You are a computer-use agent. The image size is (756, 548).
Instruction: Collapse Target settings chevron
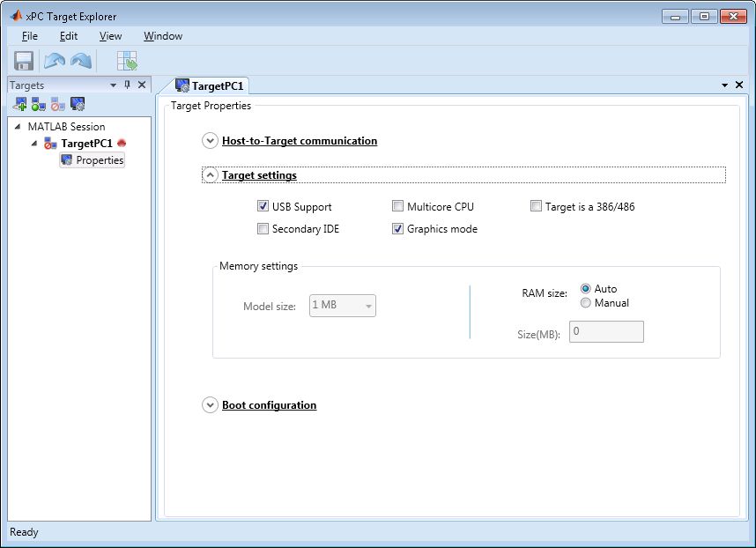click(x=210, y=175)
